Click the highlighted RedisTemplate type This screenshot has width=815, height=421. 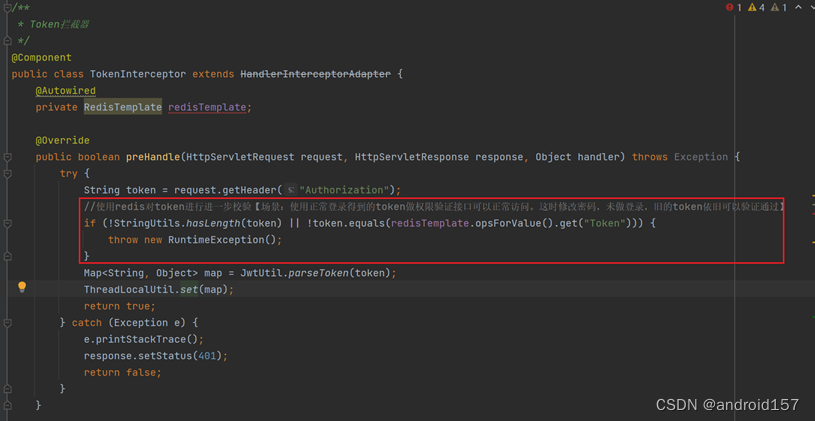[123, 107]
